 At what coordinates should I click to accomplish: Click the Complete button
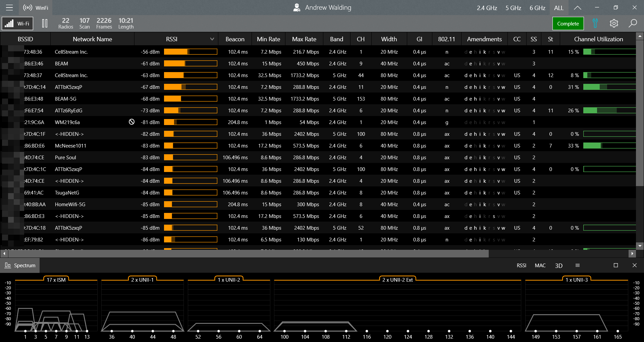pyautogui.click(x=568, y=23)
